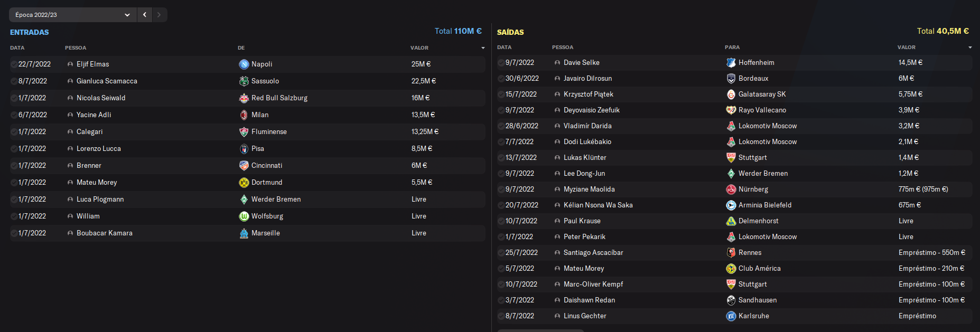Click the Karlsruhe club badge
Screen dimensions: 980x332
pos(731,316)
